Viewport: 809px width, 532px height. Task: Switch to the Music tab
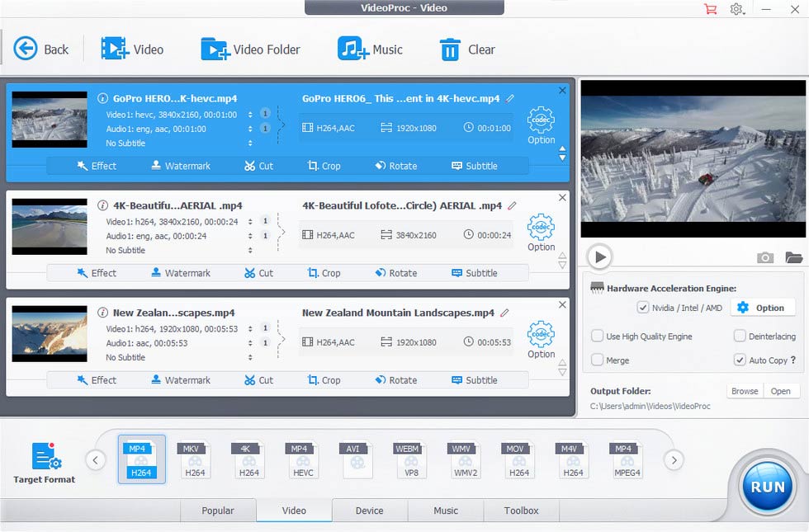pyautogui.click(x=446, y=511)
